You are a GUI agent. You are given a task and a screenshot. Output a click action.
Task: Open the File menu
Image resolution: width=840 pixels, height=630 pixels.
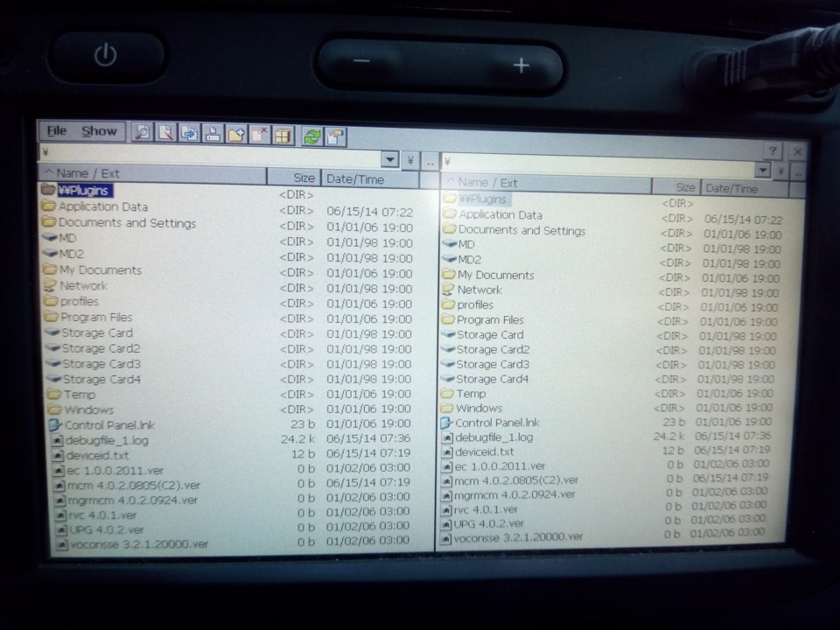[57, 130]
